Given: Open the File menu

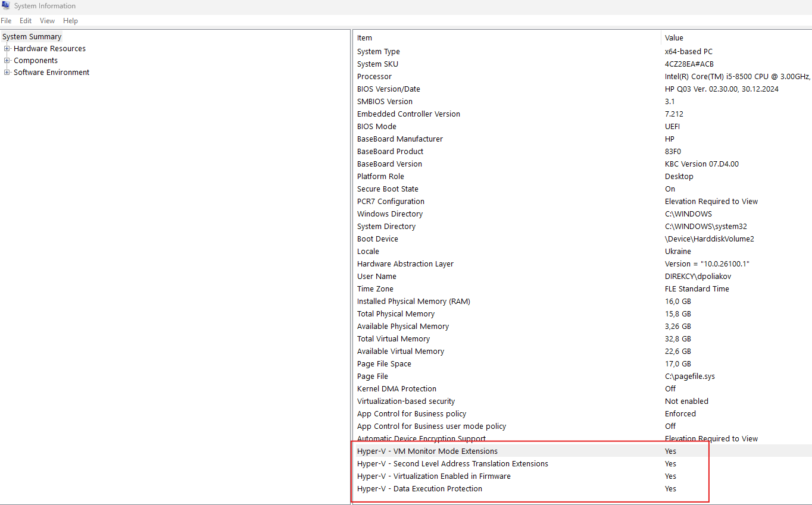Looking at the screenshot, I should coord(6,21).
